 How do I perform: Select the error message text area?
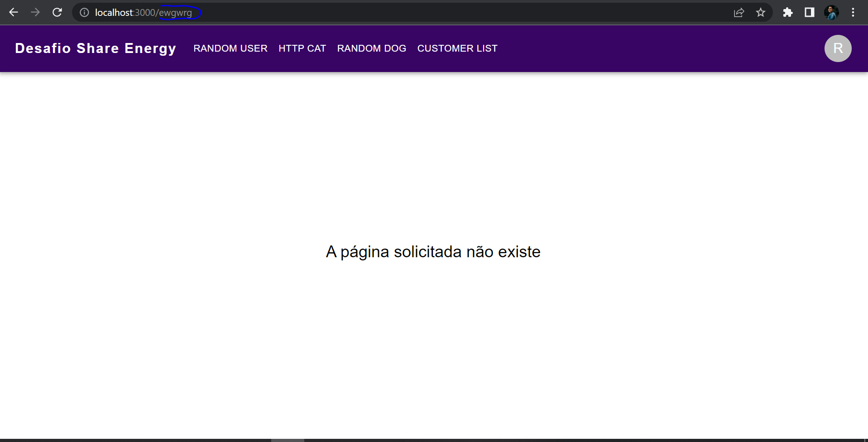433,251
